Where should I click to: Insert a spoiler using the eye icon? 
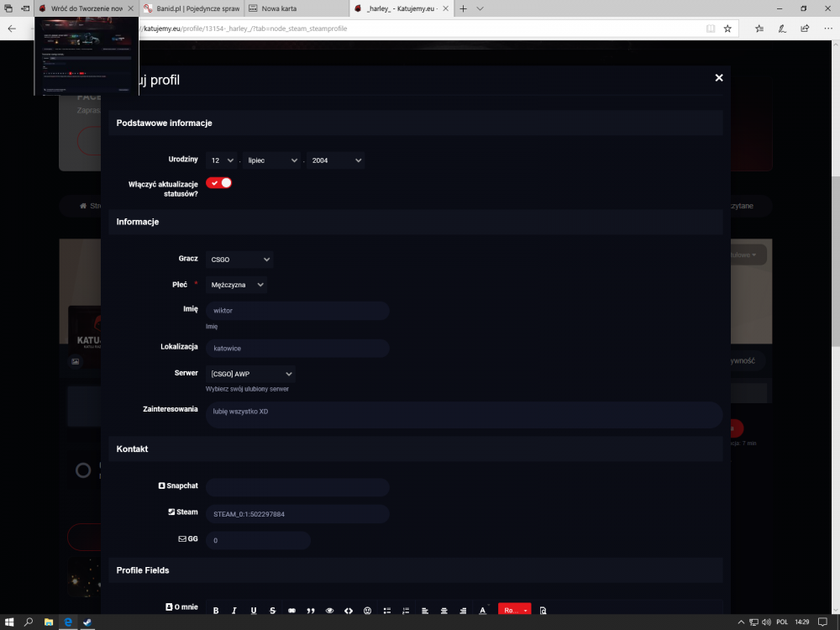329,610
